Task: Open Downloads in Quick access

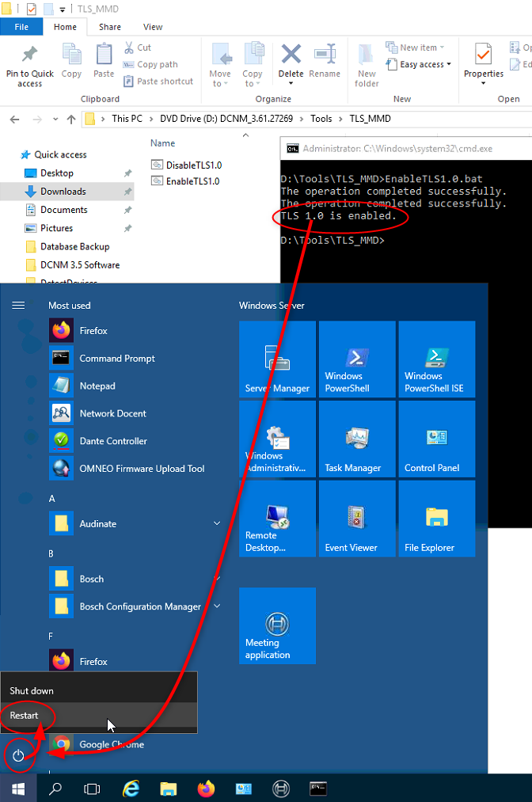Action: coord(67,192)
